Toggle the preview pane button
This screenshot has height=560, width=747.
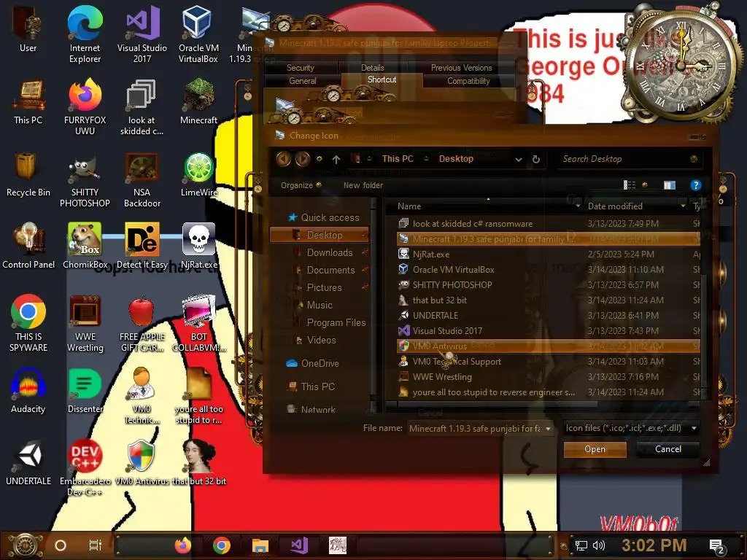(x=670, y=185)
